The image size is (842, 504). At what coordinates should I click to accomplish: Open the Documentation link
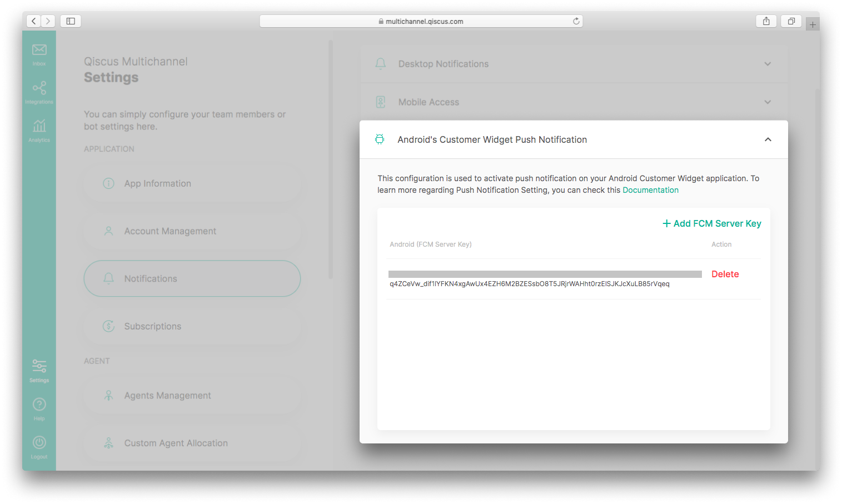pyautogui.click(x=650, y=190)
